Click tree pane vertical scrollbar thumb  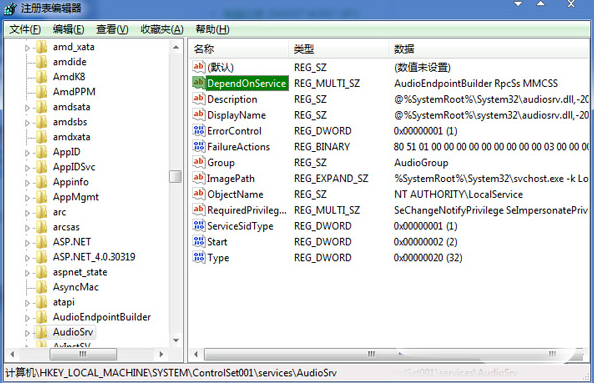[x=175, y=177]
